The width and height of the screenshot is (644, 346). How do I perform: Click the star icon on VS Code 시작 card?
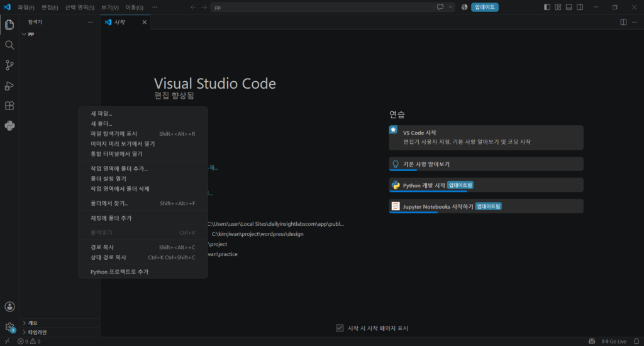coord(393,130)
